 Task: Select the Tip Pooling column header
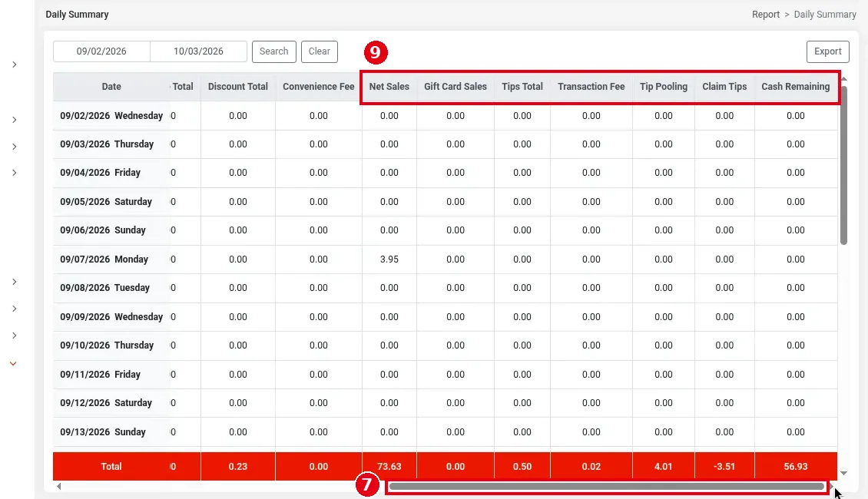tap(663, 86)
